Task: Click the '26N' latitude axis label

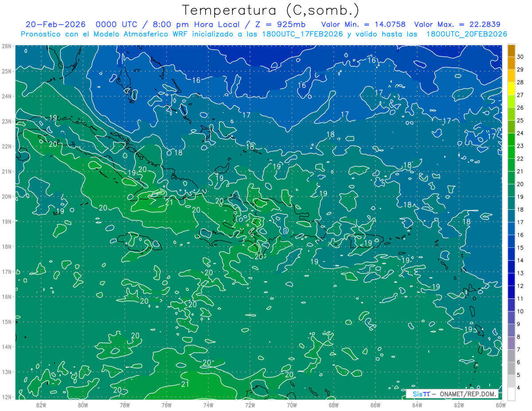Action: (x=6, y=46)
